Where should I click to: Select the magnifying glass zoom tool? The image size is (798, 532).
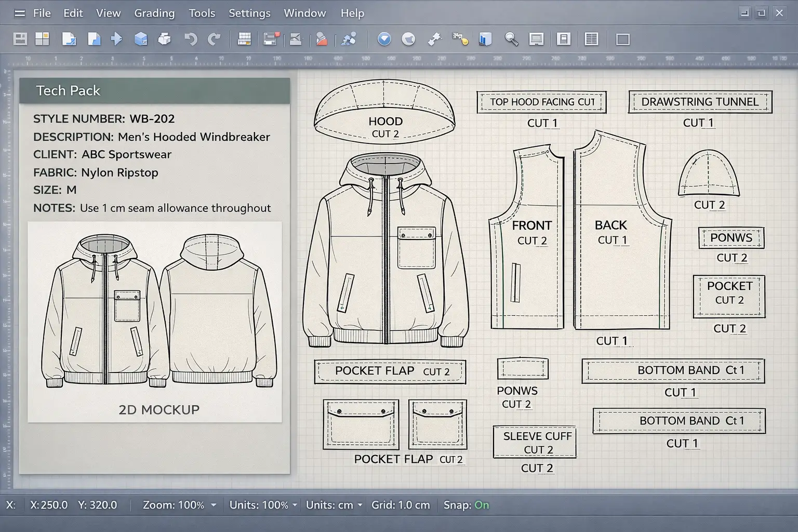click(511, 39)
